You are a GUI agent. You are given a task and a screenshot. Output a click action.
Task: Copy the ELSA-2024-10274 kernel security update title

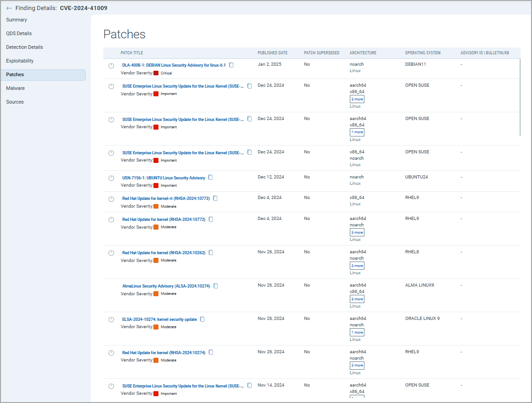[x=203, y=319]
